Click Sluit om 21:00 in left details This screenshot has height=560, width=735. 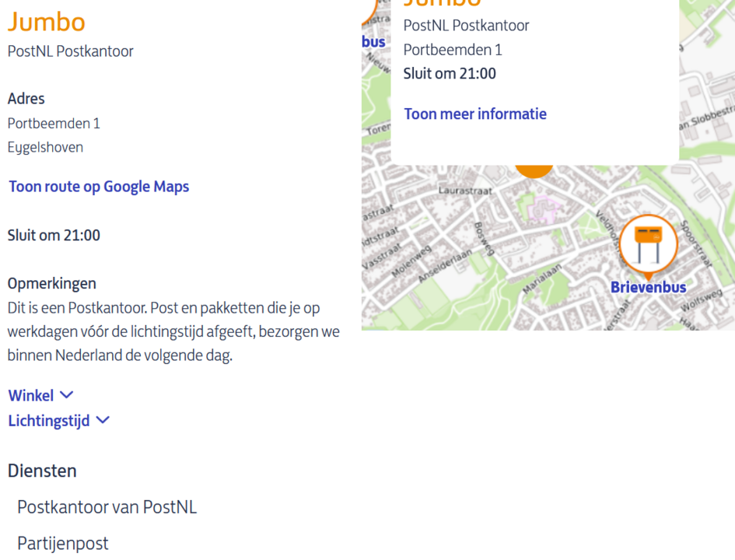coord(54,235)
